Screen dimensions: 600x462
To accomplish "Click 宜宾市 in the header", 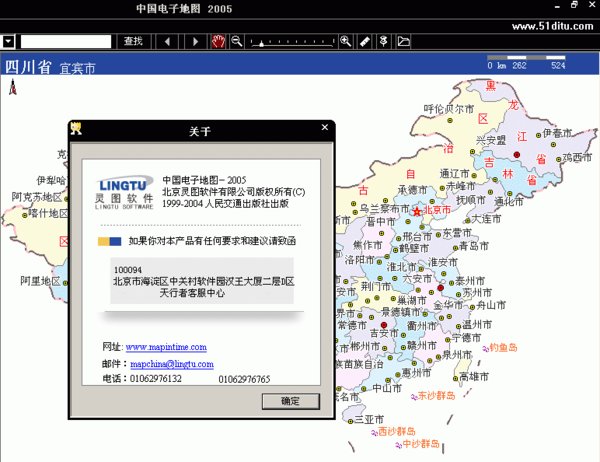I will click(x=77, y=69).
